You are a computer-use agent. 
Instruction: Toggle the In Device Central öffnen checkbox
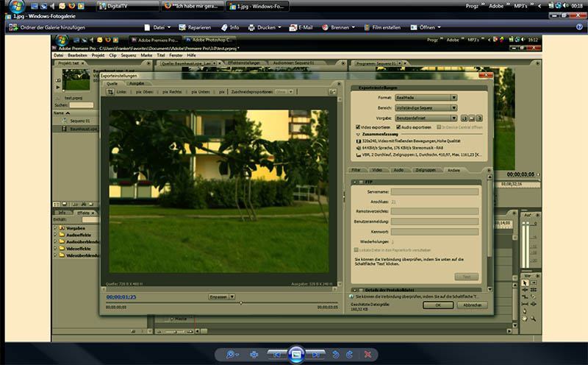439,127
